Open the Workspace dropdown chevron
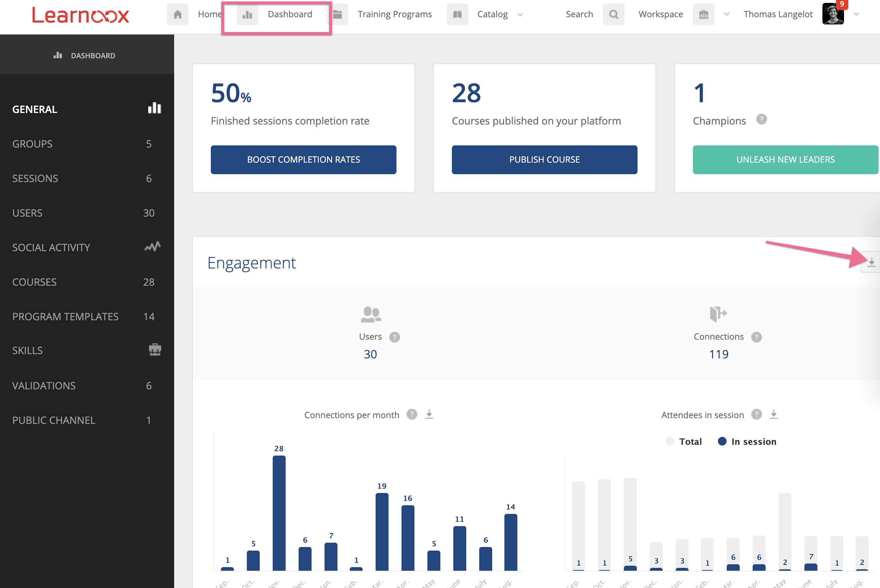 (727, 15)
